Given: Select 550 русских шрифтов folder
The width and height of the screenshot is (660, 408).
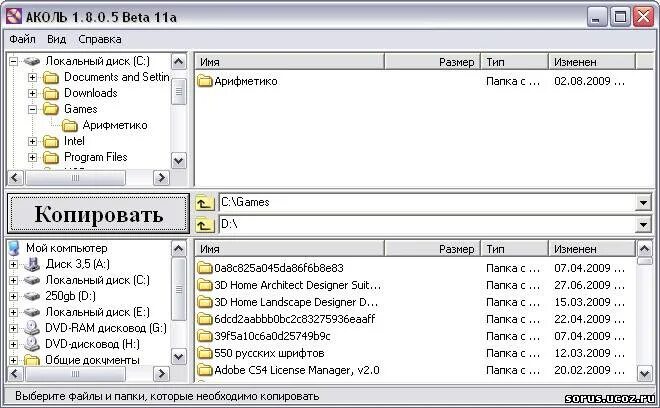Looking at the screenshot, I should (269, 353).
